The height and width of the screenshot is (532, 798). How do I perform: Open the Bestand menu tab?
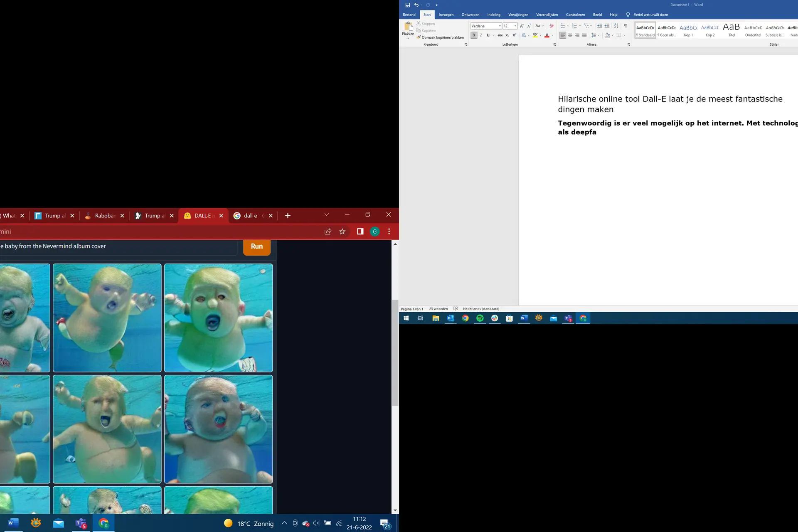tap(409, 15)
